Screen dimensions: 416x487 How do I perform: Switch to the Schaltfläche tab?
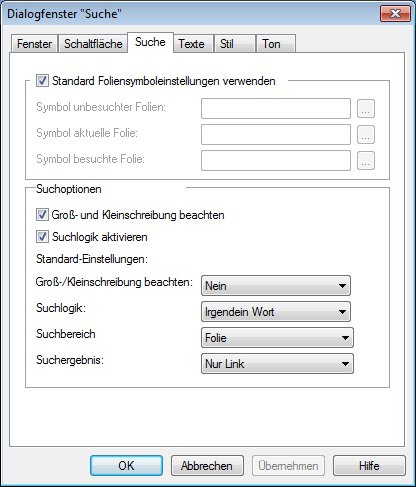point(93,44)
